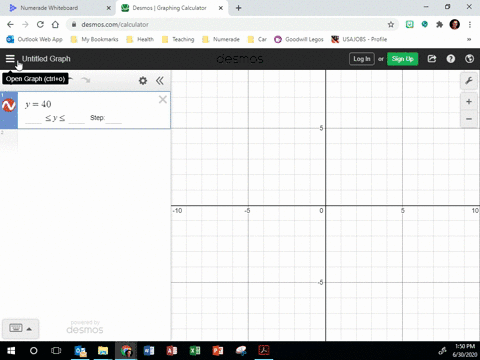
Task: Click the slider Step field
Action: (114, 119)
